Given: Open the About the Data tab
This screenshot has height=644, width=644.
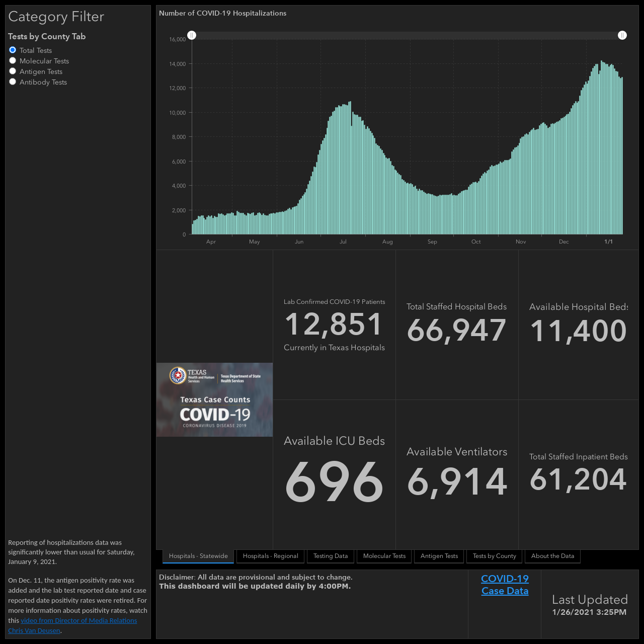Looking at the screenshot, I should point(552,556).
